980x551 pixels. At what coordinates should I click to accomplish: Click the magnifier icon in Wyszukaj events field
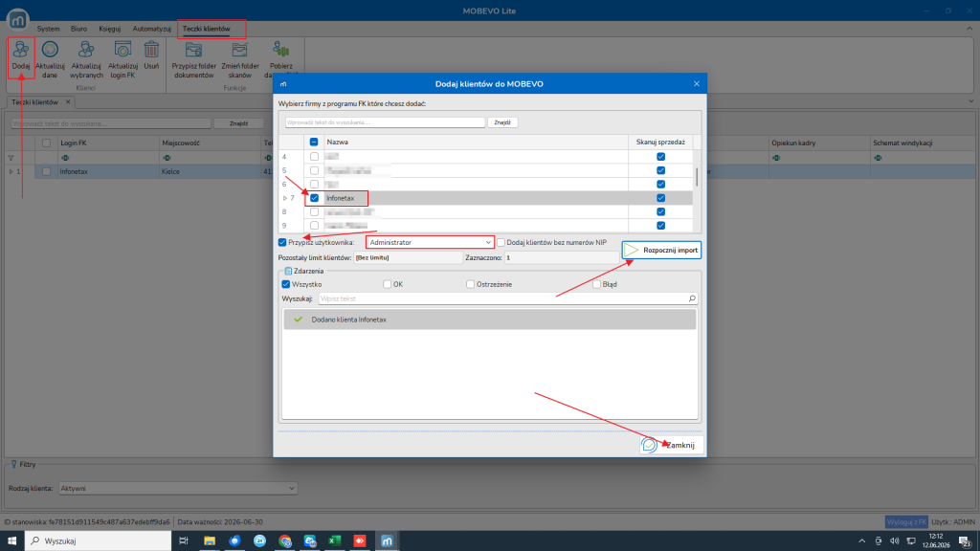click(692, 298)
